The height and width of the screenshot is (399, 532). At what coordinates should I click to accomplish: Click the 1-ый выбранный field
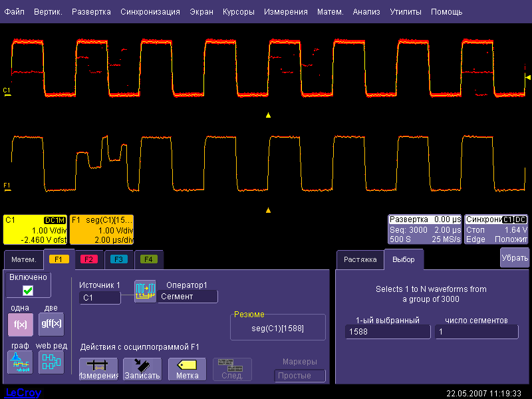pyautogui.click(x=387, y=332)
